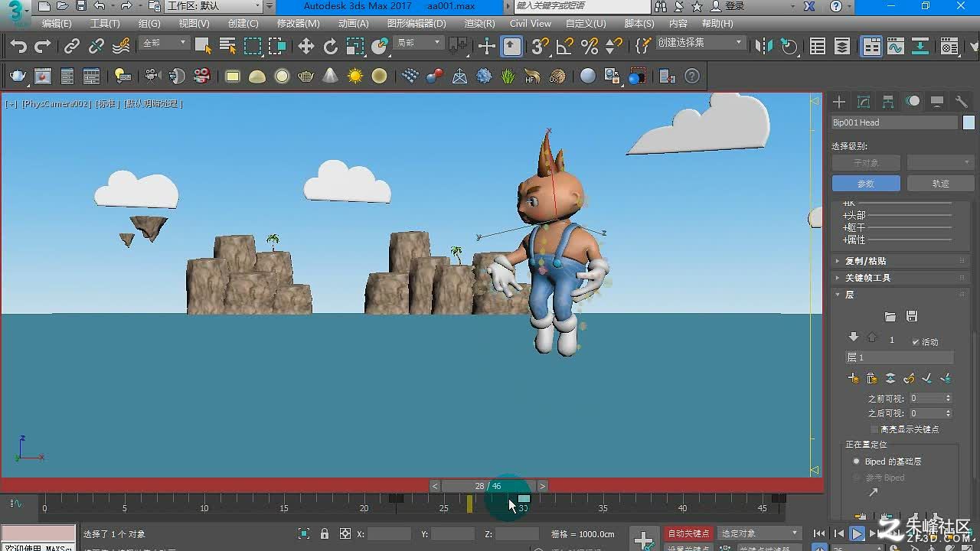
Task: Select the Biped 的基础层 radio option
Action: click(857, 461)
